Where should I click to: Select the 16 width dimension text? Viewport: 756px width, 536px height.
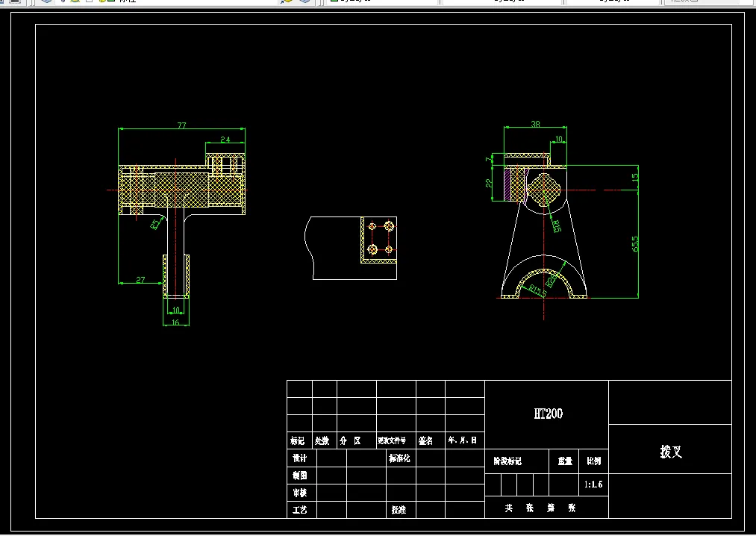point(175,322)
